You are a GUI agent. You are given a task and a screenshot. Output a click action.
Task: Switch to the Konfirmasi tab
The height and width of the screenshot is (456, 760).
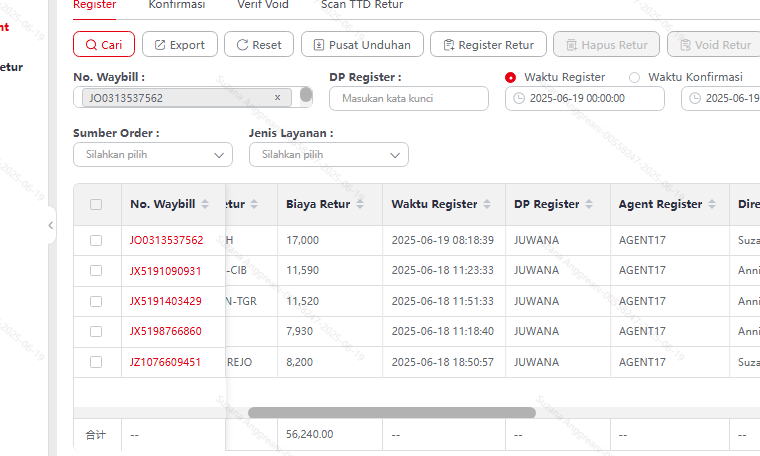point(177,5)
